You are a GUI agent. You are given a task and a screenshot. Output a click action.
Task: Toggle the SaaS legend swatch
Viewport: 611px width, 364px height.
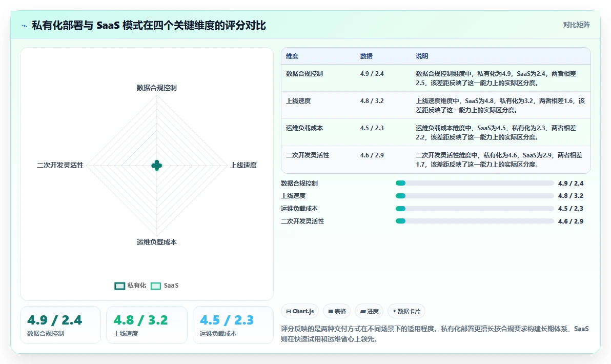pos(156,286)
